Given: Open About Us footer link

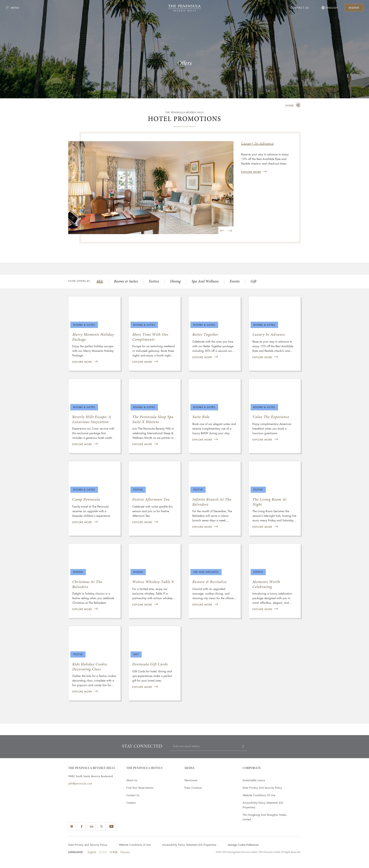Looking at the screenshot, I should [x=131, y=780].
